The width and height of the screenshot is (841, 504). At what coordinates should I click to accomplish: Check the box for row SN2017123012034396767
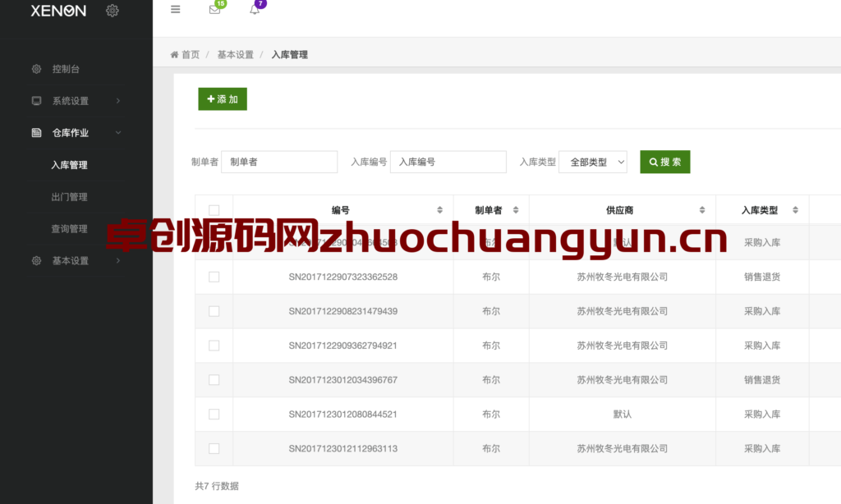coord(214,379)
